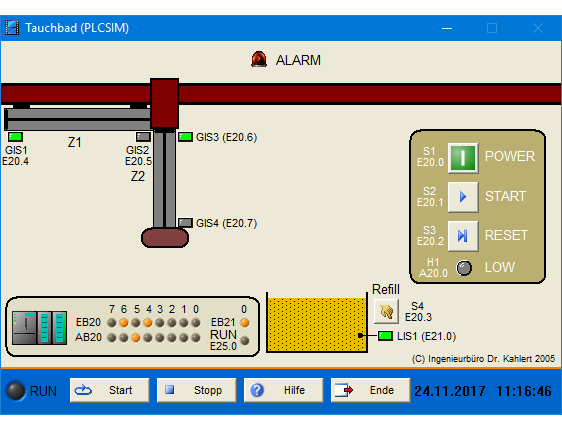The image size is (562, 432).
Task: Click the Start simulation button
Action: [x=110, y=390]
